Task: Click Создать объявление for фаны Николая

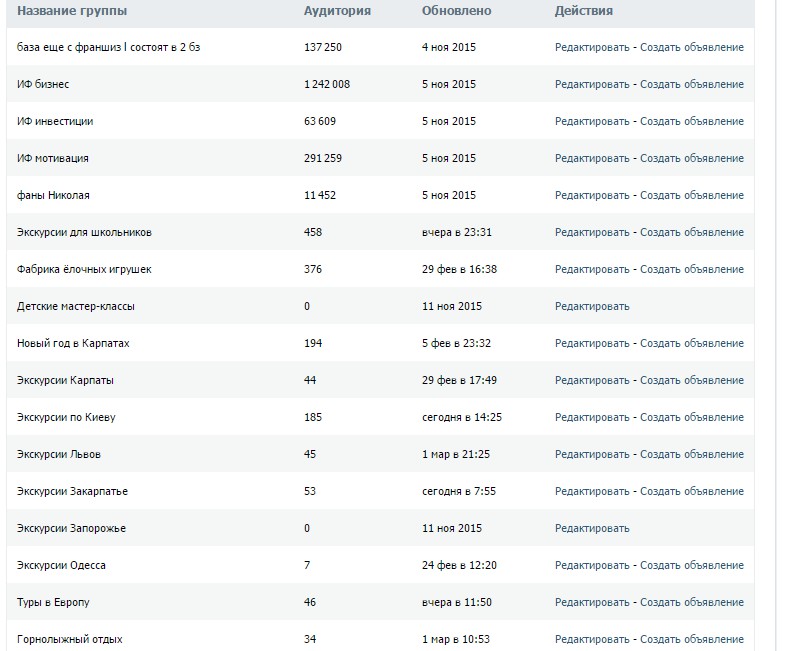Action: (692, 195)
